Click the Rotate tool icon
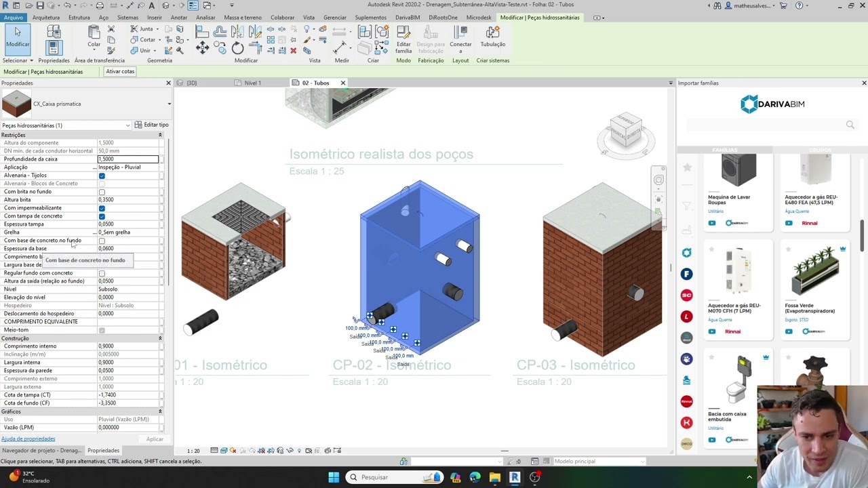 (x=237, y=47)
